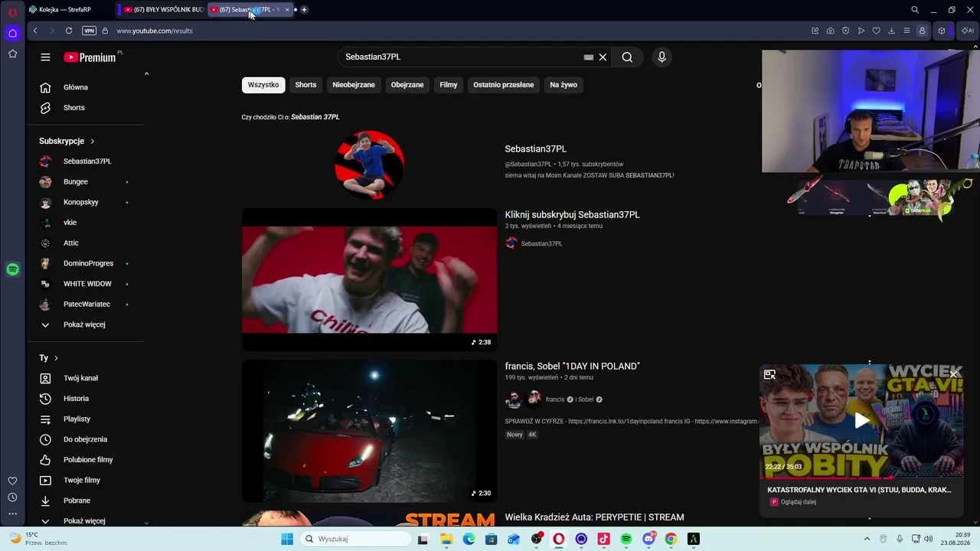Open Opera bookmarks heart in toolbar
Viewport: 980px width, 551px height.
tap(877, 31)
